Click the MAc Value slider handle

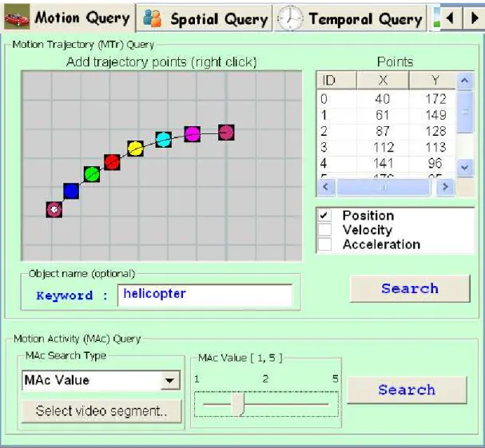coord(238,404)
